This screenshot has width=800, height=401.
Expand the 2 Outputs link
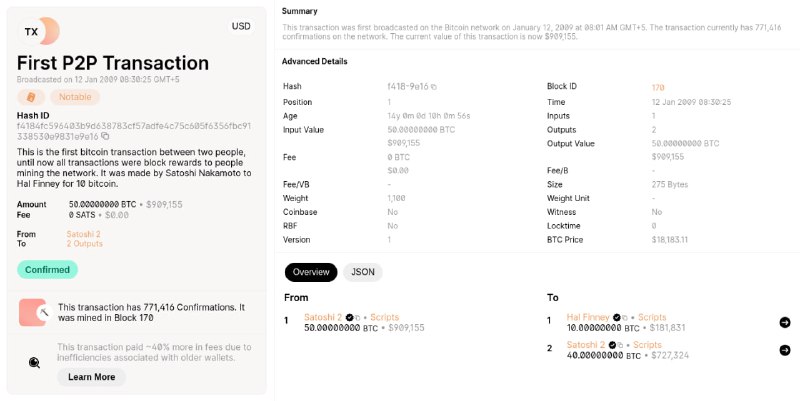click(x=84, y=244)
